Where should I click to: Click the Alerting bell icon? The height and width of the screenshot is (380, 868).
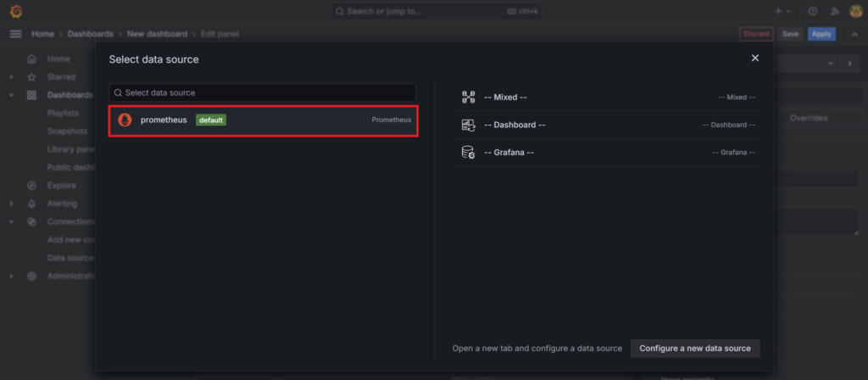[x=31, y=204]
